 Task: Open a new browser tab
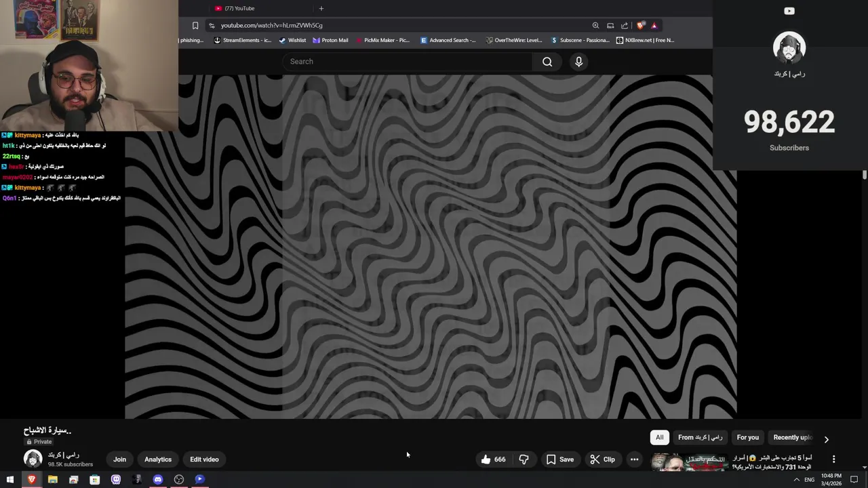321,8
